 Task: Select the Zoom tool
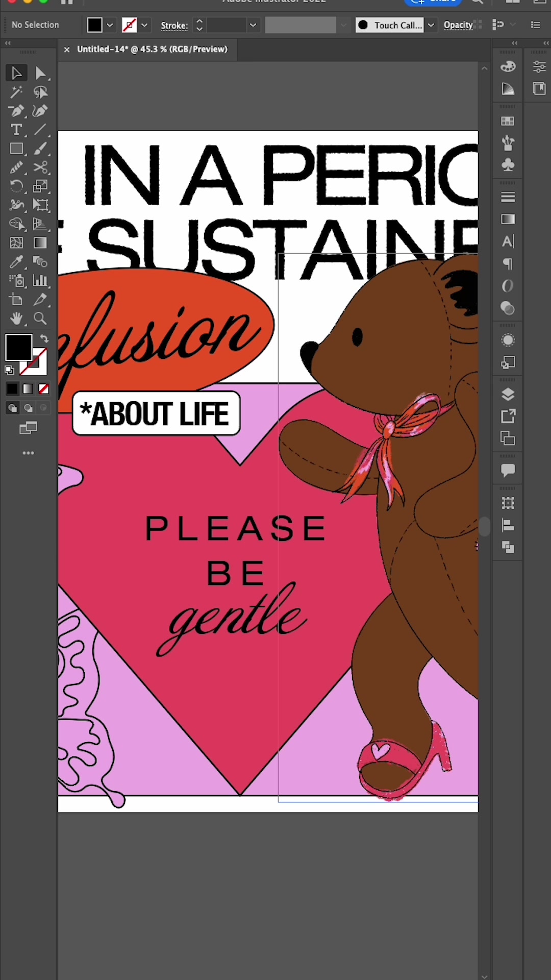click(40, 318)
